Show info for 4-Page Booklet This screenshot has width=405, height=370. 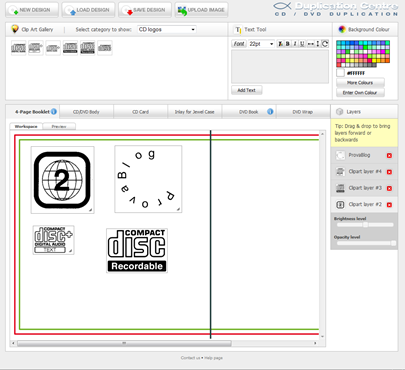54,112
